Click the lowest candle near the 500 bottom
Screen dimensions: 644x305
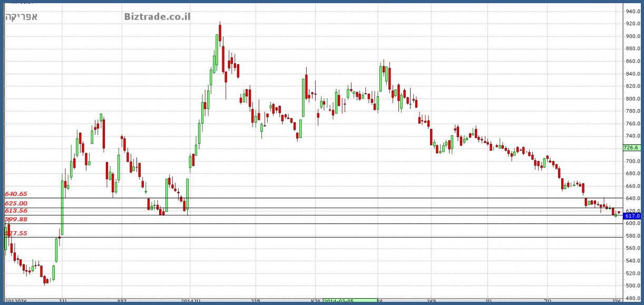[x=45, y=280]
